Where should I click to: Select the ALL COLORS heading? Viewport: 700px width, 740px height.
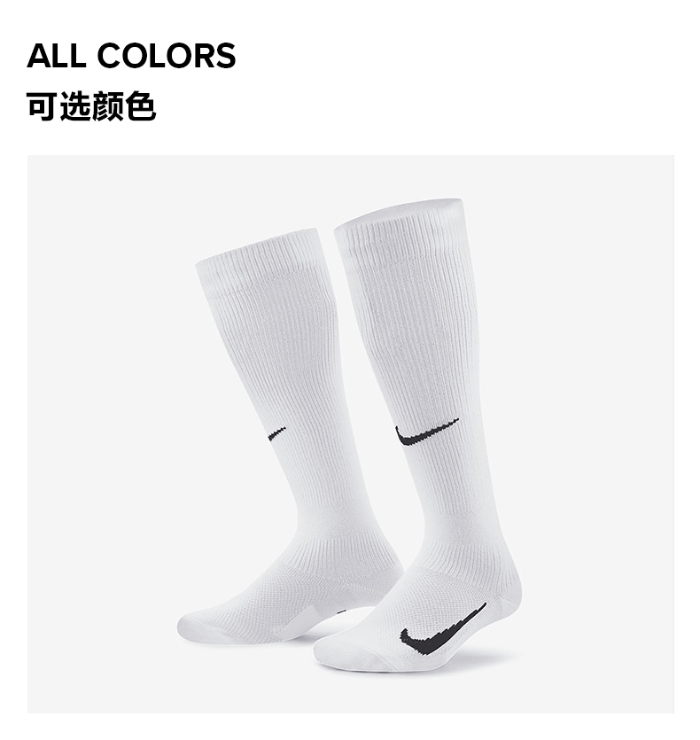(x=131, y=55)
